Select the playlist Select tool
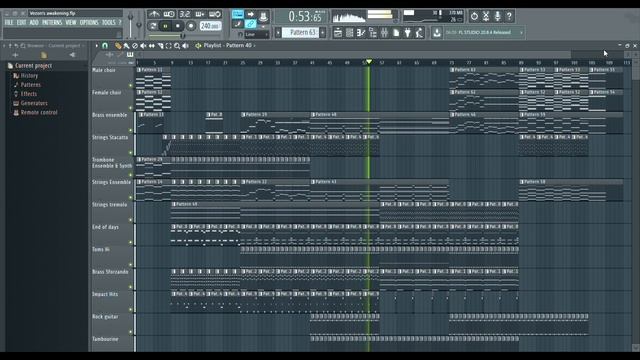 (x=169, y=46)
